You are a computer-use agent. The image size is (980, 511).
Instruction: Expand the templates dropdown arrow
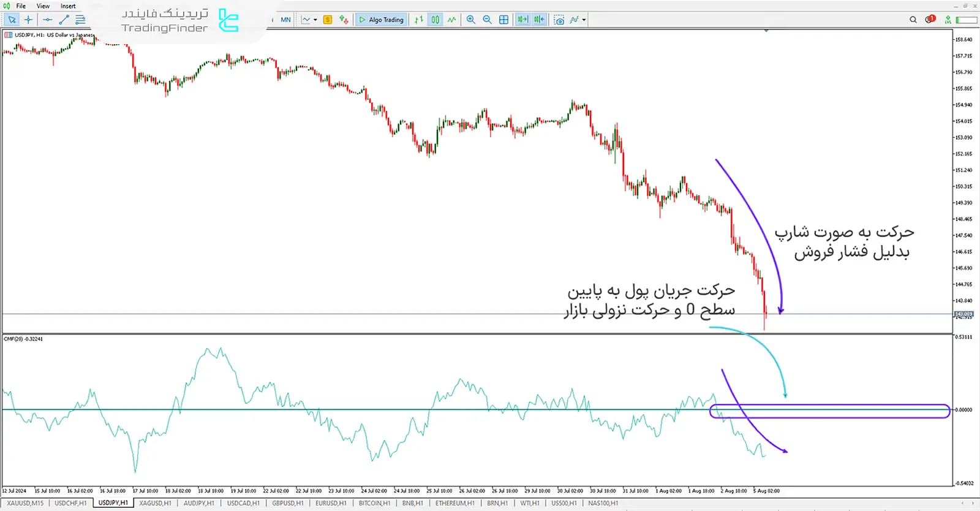coord(584,20)
